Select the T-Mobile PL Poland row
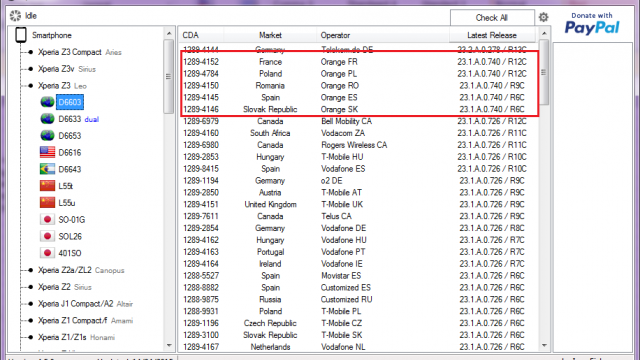The width and height of the screenshot is (640, 360). click(x=358, y=311)
